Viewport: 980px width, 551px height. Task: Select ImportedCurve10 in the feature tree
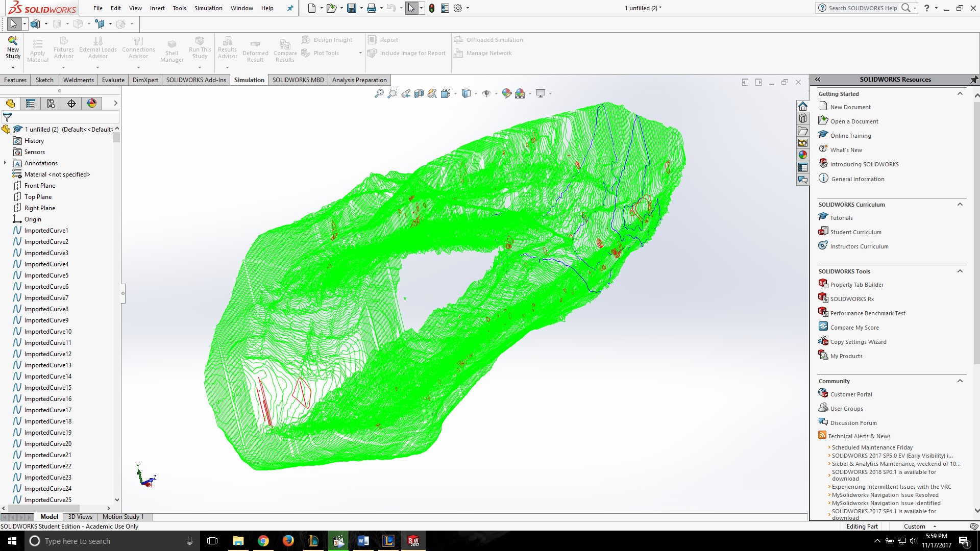[x=47, y=331]
